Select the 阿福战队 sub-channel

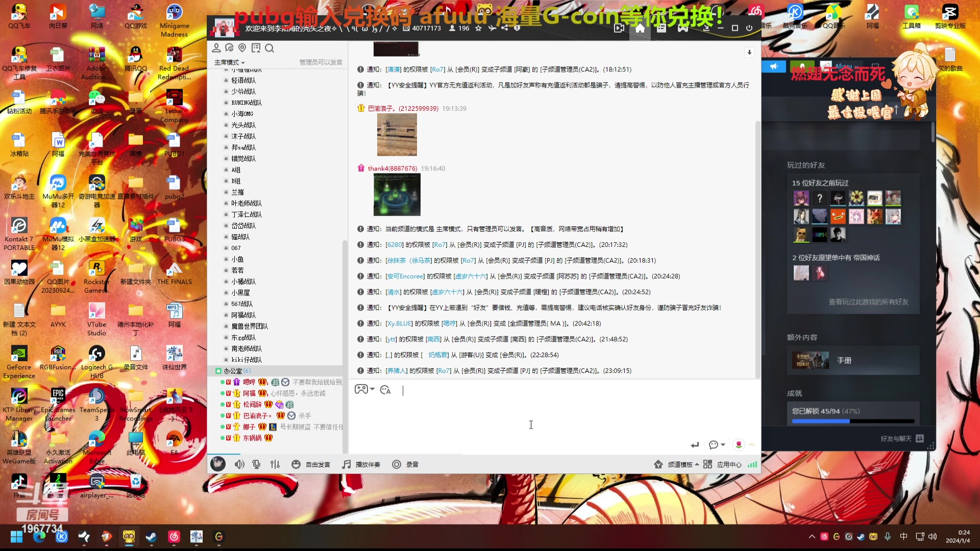243,315
